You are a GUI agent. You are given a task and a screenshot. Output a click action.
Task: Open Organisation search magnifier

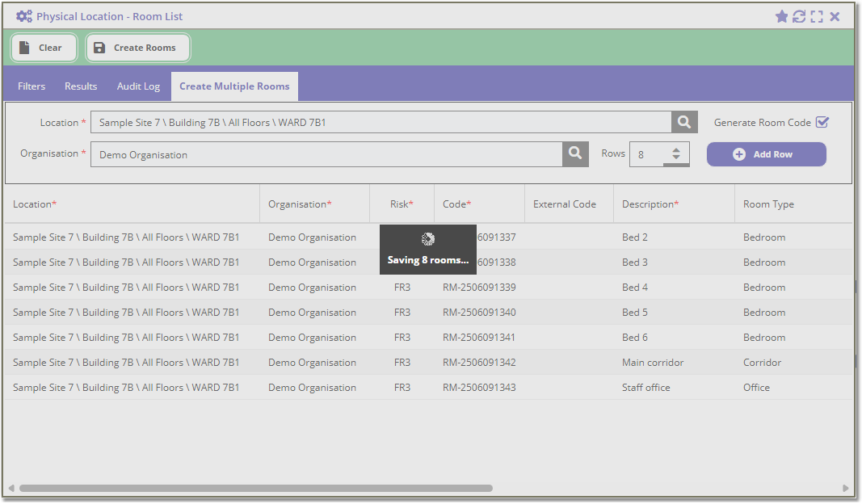click(x=575, y=154)
